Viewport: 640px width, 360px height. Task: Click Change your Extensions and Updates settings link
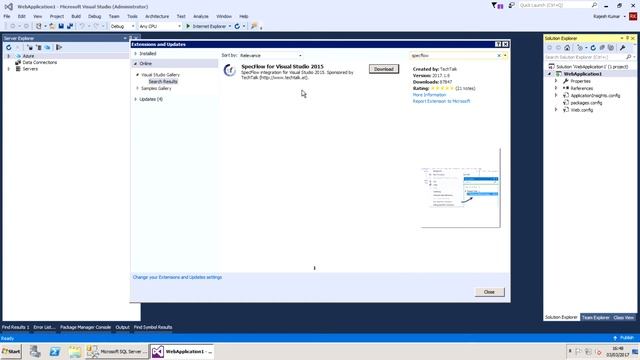[x=178, y=277]
